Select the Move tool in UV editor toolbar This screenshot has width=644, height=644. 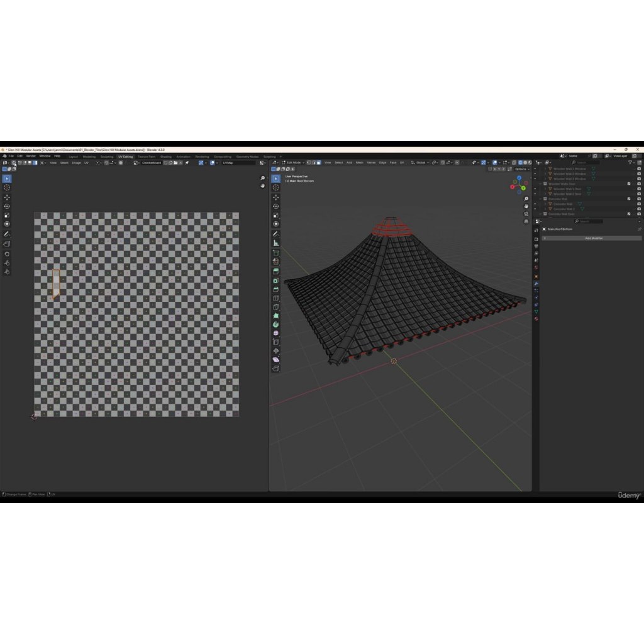pyautogui.click(x=7, y=197)
